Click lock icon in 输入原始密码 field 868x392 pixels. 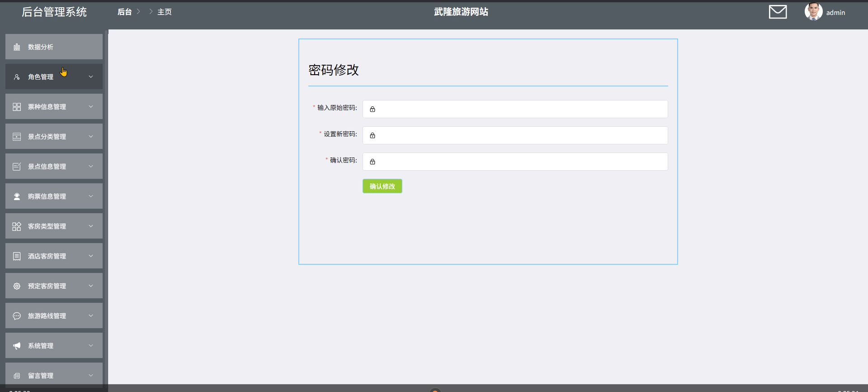coord(373,109)
